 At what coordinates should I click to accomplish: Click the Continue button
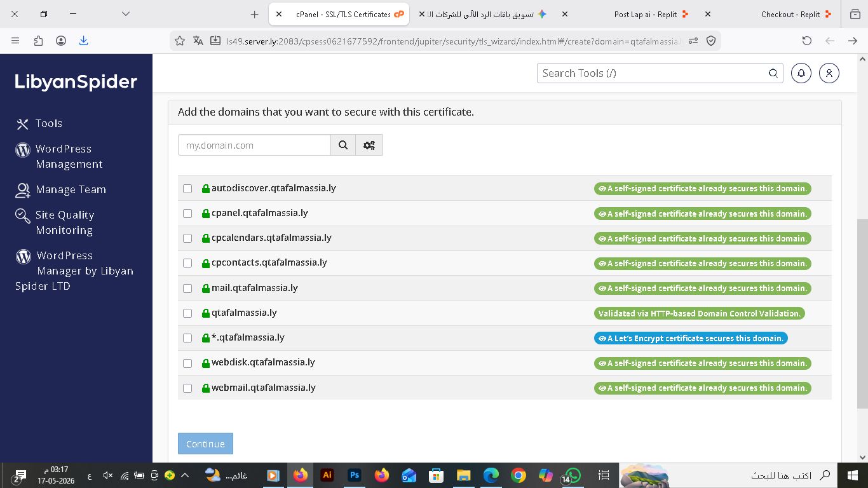205,444
